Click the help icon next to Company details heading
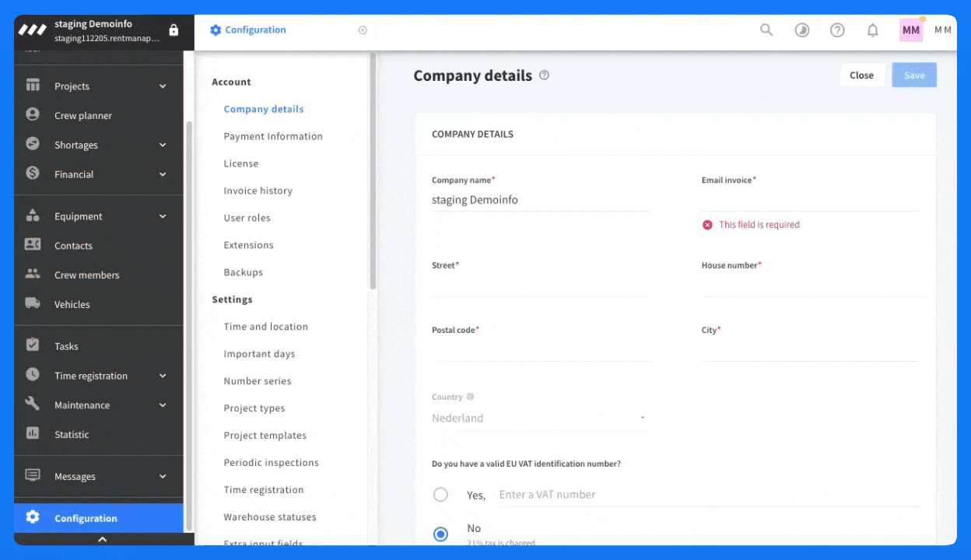 coord(544,75)
